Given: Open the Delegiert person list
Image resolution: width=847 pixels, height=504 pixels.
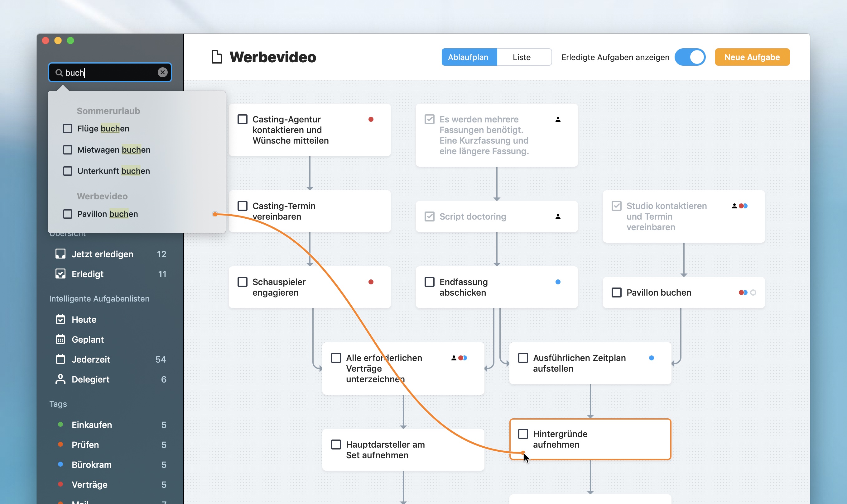Looking at the screenshot, I should (x=90, y=379).
